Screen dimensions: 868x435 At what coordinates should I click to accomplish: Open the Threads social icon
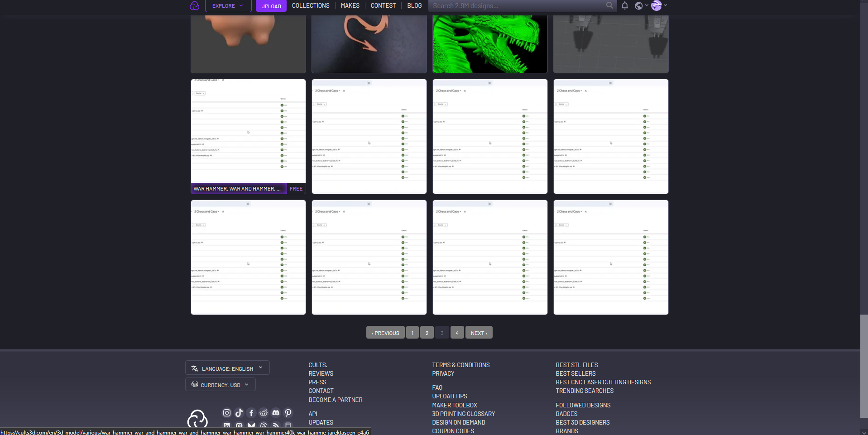point(264,425)
